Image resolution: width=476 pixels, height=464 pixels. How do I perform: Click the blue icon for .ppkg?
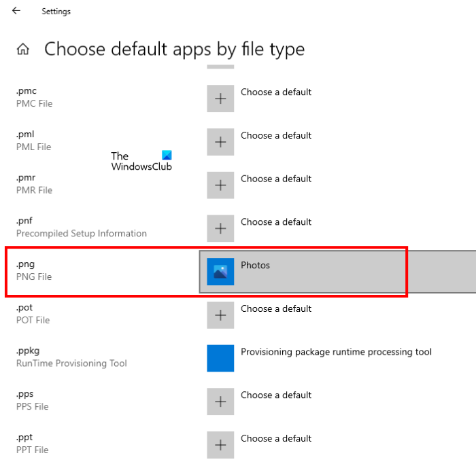coord(220,358)
